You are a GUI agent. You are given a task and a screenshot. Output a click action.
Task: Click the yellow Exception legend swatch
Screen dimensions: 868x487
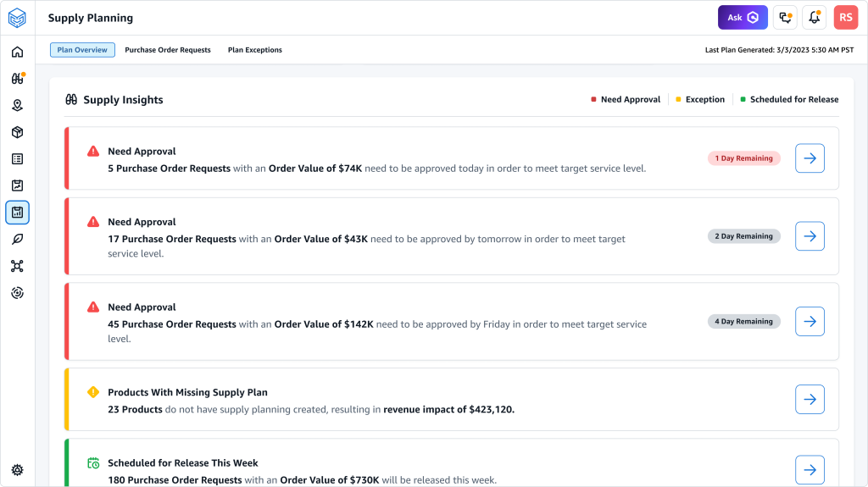point(678,100)
